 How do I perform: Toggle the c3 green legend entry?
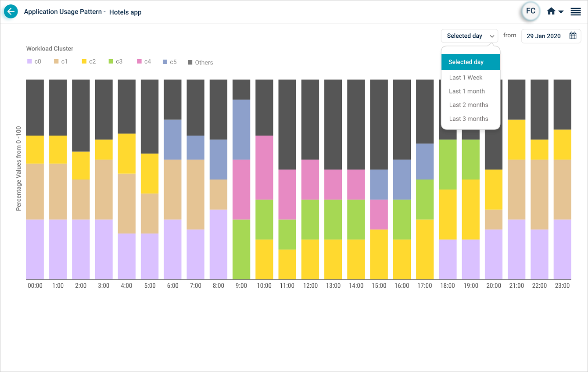(x=115, y=62)
